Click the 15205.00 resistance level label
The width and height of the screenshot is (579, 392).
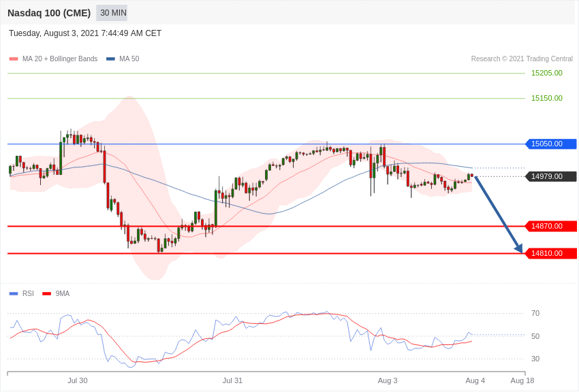[546, 73]
